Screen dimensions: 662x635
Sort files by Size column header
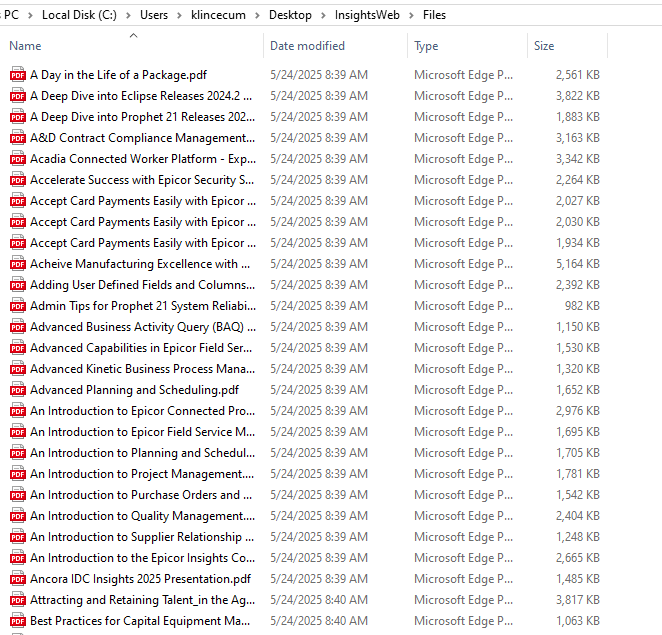coord(544,46)
